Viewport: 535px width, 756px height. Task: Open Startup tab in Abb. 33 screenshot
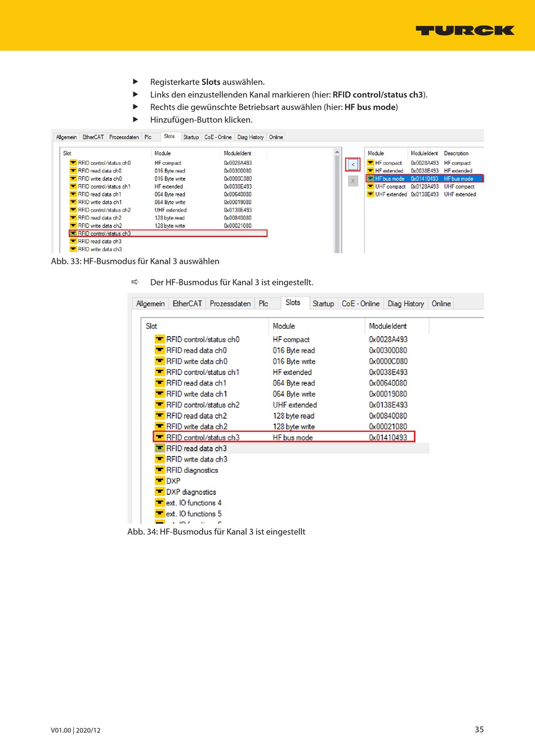[191, 137]
